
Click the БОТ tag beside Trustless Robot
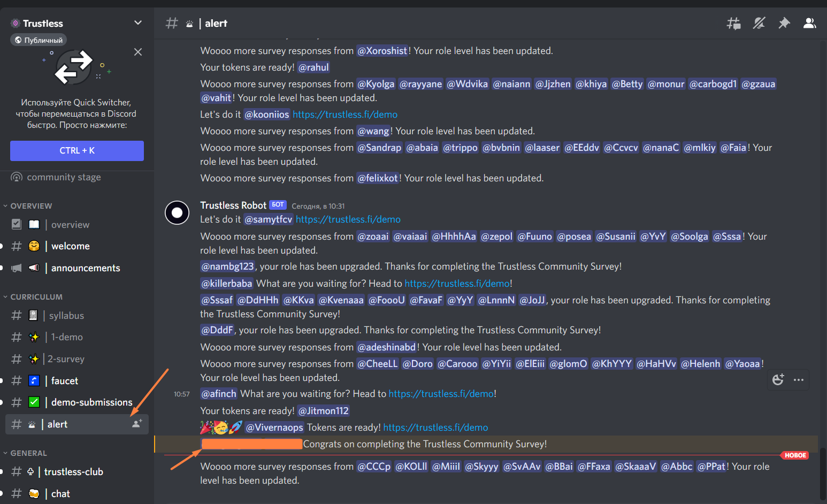point(278,205)
